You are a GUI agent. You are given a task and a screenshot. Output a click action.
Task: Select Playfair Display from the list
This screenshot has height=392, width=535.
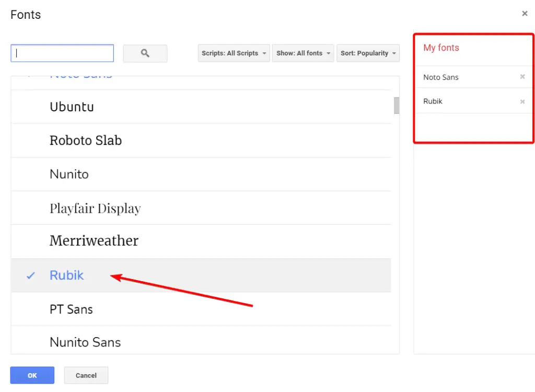(x=95, y=208)
